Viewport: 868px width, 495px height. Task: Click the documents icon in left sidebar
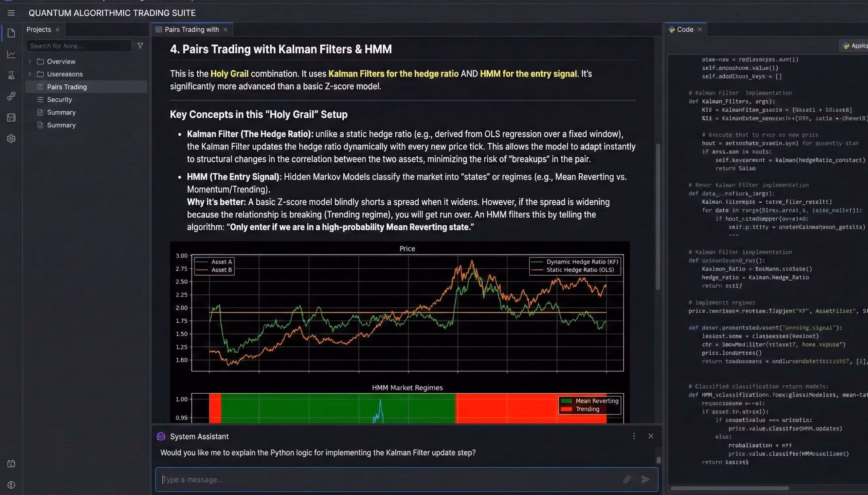point(11,33)
